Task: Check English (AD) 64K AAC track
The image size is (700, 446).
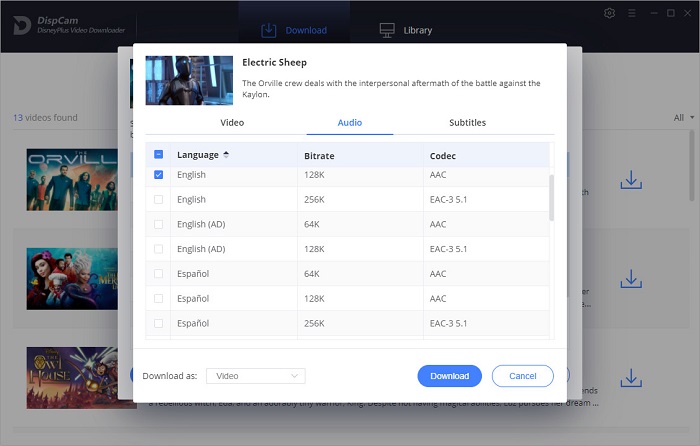Action: (x=158, y=224)
